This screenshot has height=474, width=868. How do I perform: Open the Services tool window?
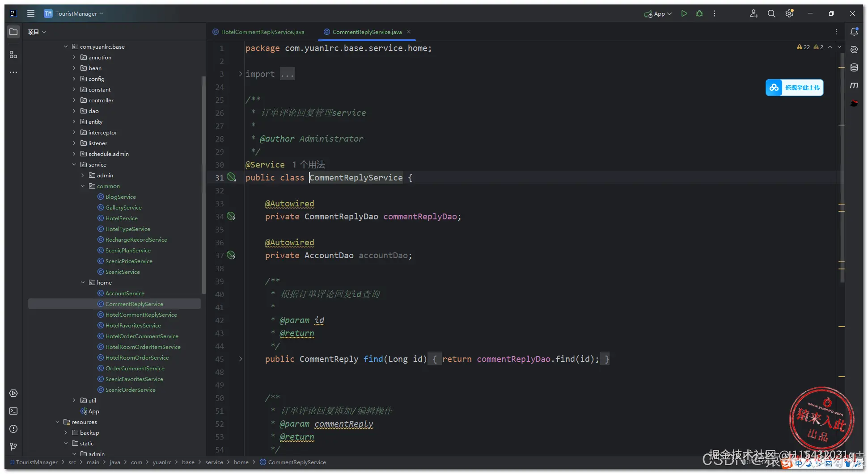pyautogui.click(x=13, y=393)
